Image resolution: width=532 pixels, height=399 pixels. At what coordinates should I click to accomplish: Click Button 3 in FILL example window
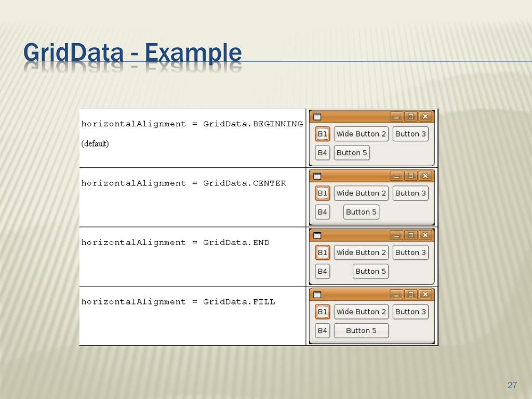point(410,312)
